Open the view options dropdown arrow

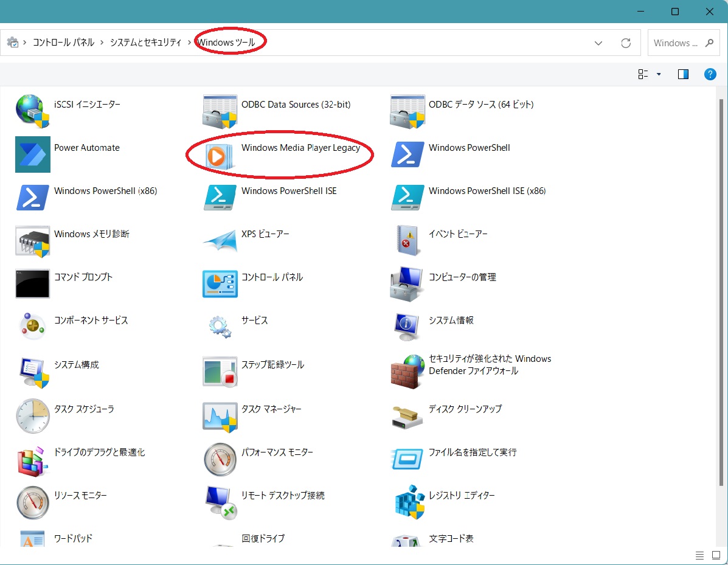(659, 74)
